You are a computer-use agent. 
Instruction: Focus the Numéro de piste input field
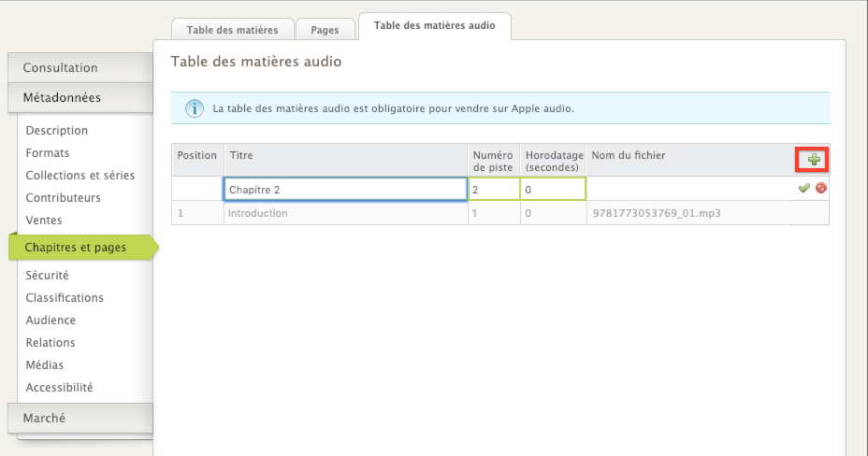tap(493, 189)
